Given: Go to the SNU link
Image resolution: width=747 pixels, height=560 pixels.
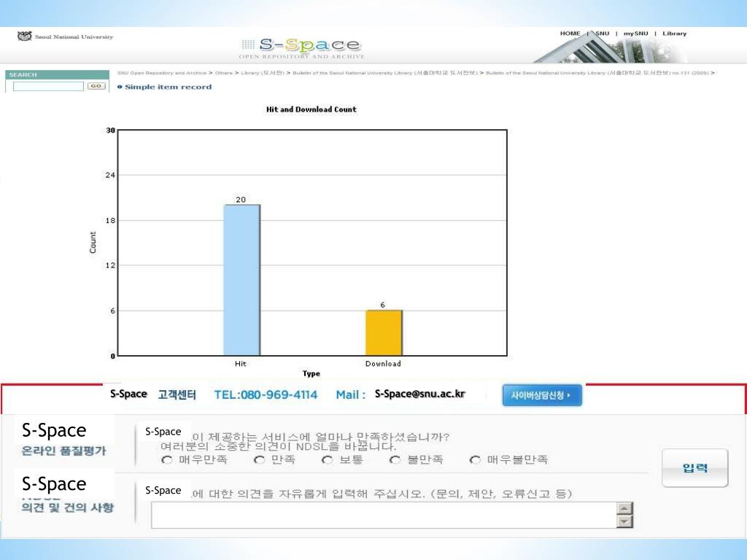Looking at the screenshot, I should [602, 34].
